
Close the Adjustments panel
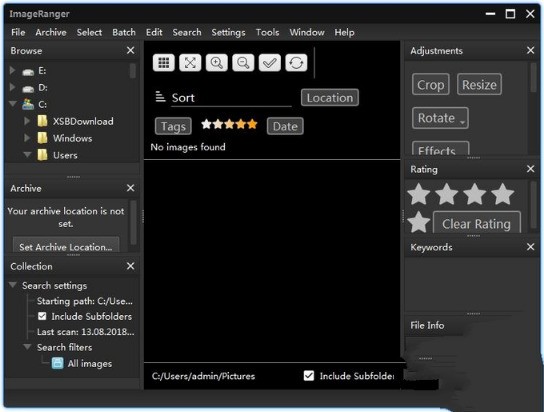(530, 50)
